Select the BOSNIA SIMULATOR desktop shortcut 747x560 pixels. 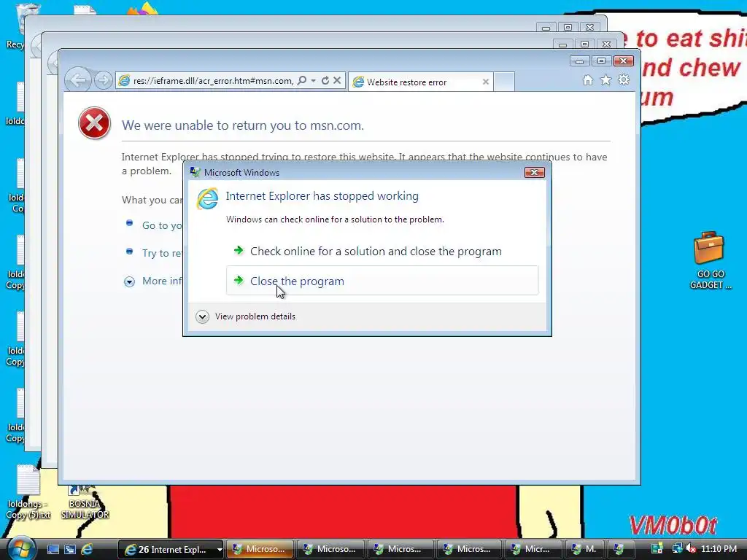pos(85,502)
